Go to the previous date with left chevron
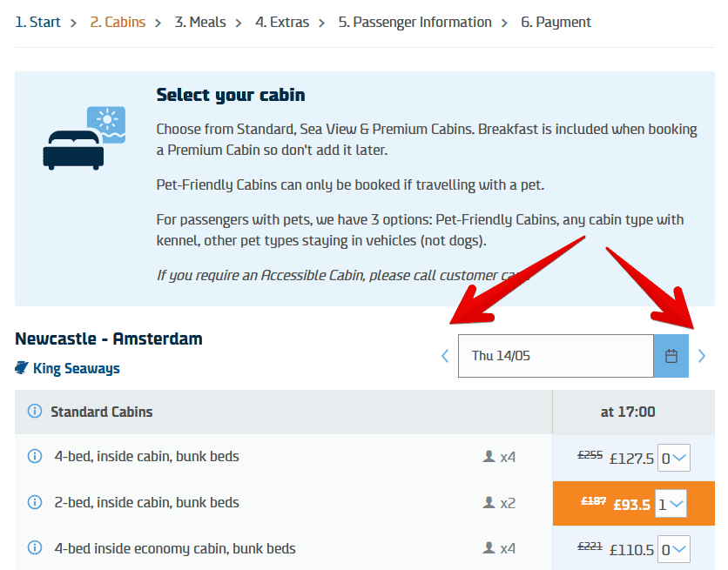This screenshot has width=728, height=570. point(445,356)
